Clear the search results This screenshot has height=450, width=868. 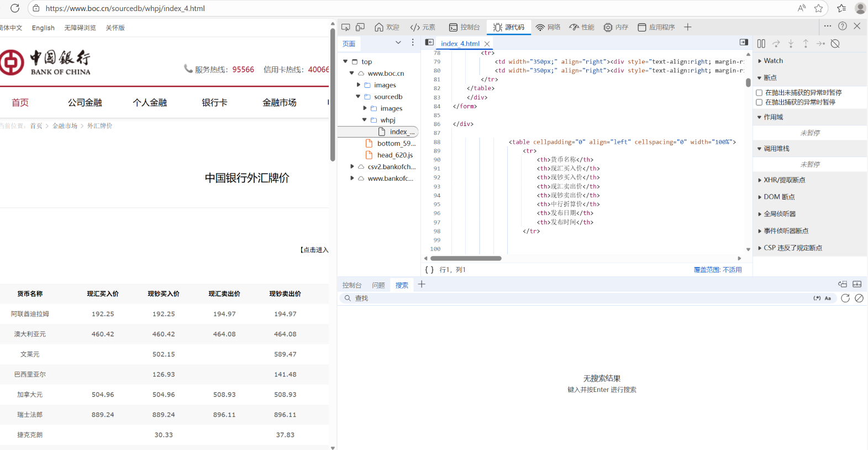click(x=859, y=298)
